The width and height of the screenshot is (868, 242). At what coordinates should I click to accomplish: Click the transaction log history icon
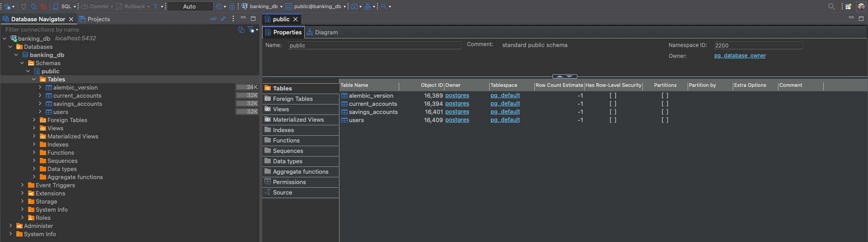click(219, 6)
